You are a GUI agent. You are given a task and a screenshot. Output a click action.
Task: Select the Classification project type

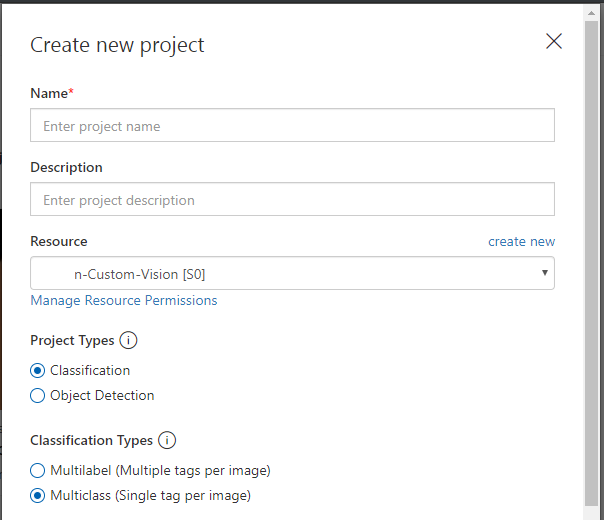point(38,370)
